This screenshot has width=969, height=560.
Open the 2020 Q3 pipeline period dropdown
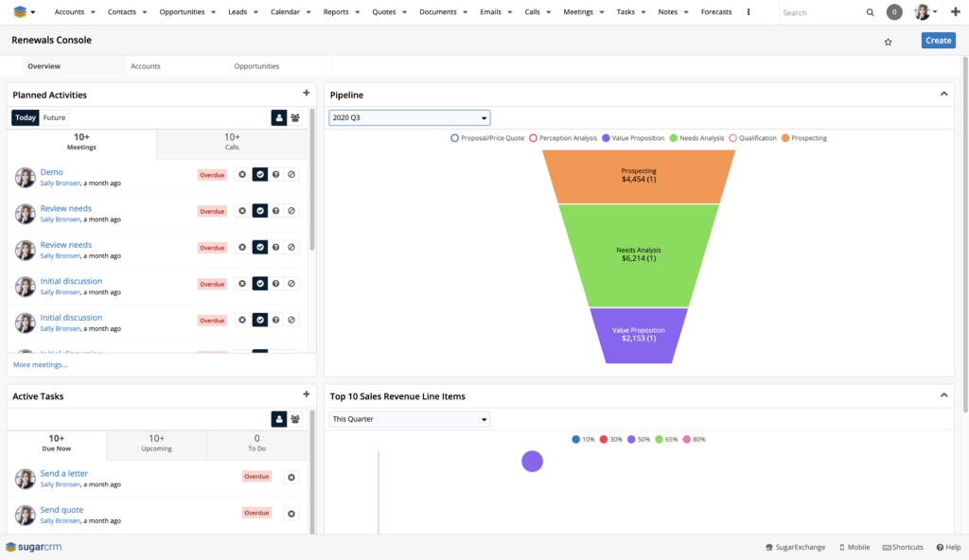tap(409, 117)
